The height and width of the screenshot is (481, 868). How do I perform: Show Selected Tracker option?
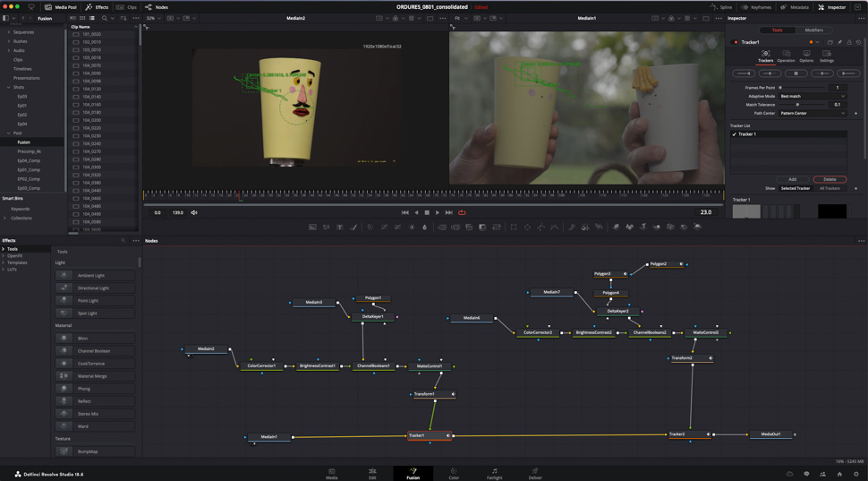click(796, 188)
